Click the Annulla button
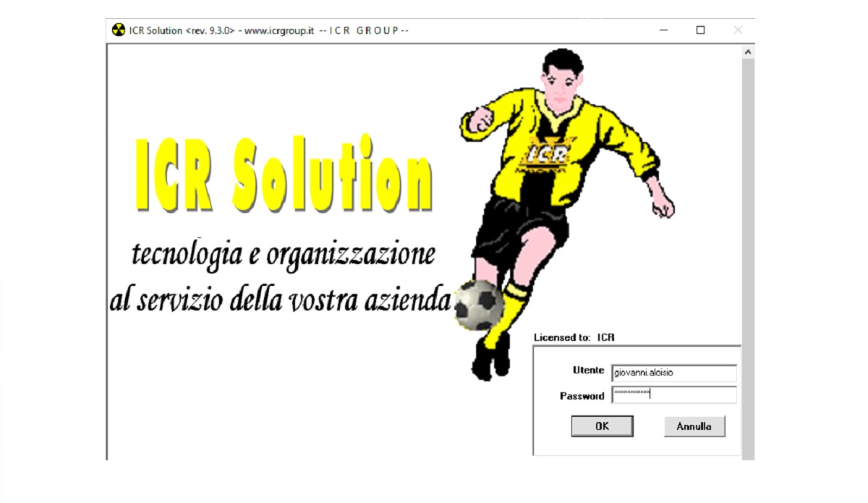Viewport: 868px width, 503px height. pos(694,426)
